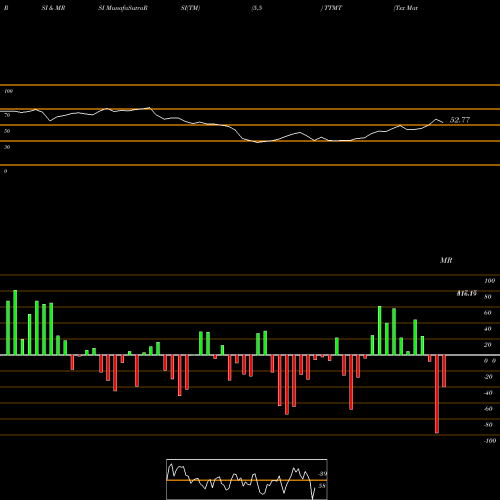
Task: Click the -40 label on MR axis
Action: tap(488, 393)
